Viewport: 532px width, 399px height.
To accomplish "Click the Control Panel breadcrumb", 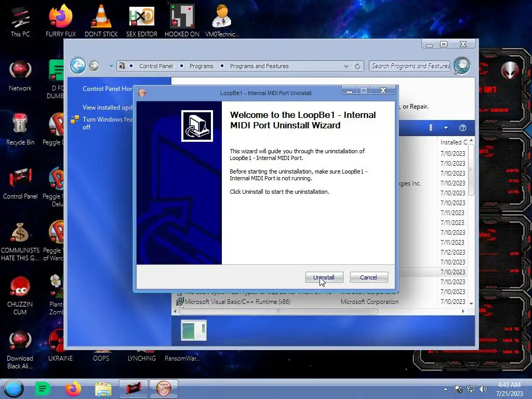I will (x=156, y=66).
